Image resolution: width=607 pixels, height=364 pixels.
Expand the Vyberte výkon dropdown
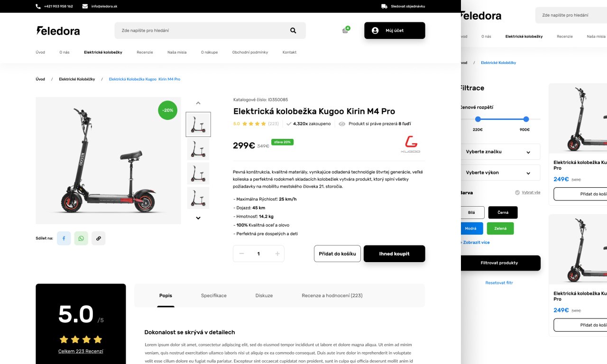tap(500, 173)
